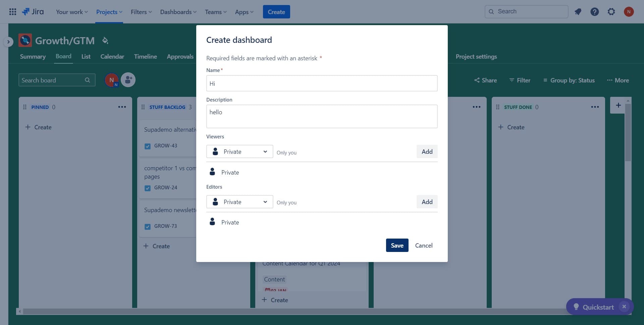The height and width of the screenshot is (325, 644).
Task: Open the settings gear icon
Action: [611, 12]
